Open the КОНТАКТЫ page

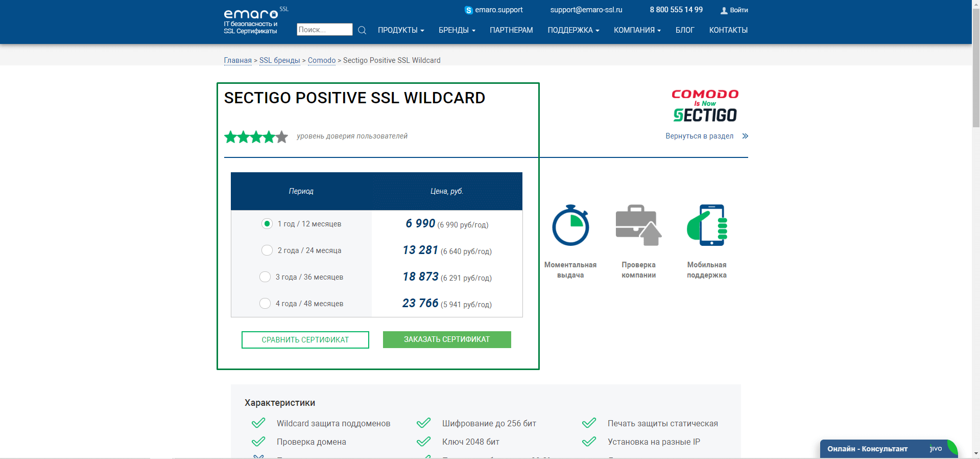tap(728, 30)
